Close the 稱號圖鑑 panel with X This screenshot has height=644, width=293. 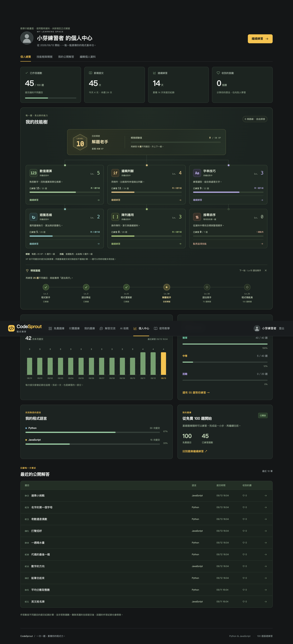(266, 271)
